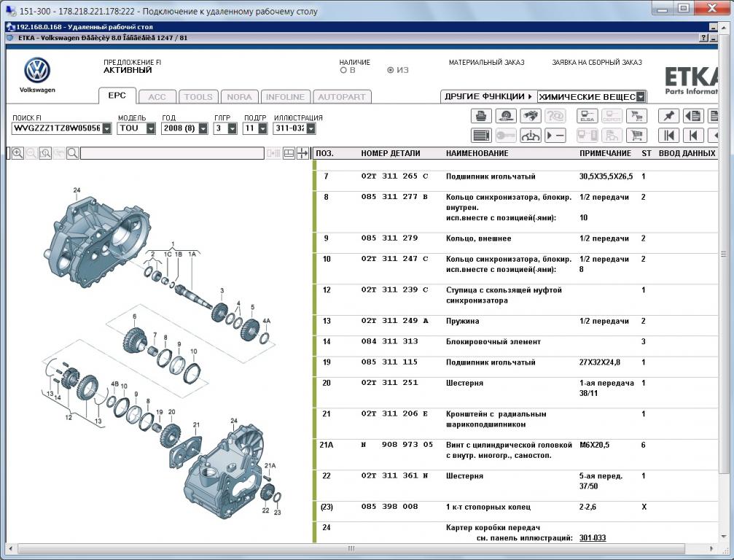Select part number 02T 311 247 C
Viewport: 734px width, 560px height.
(x=394, y=259)
